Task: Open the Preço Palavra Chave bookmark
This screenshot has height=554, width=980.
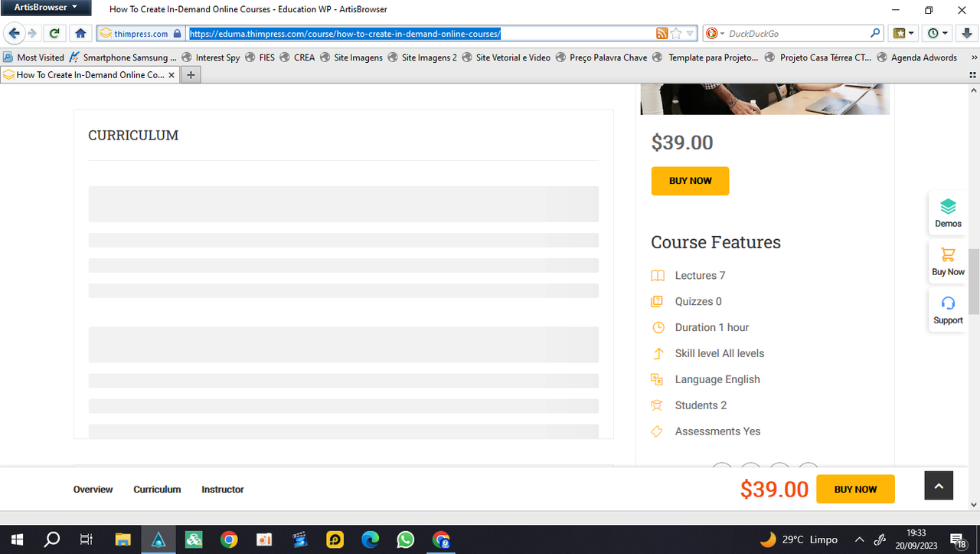Action: tap(601, 57)
